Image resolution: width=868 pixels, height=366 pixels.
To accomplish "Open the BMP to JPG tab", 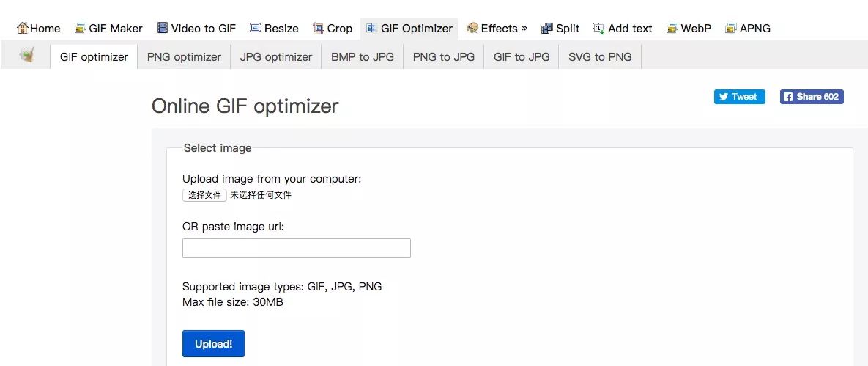I will pyautogui.click(x=363, y=56).
